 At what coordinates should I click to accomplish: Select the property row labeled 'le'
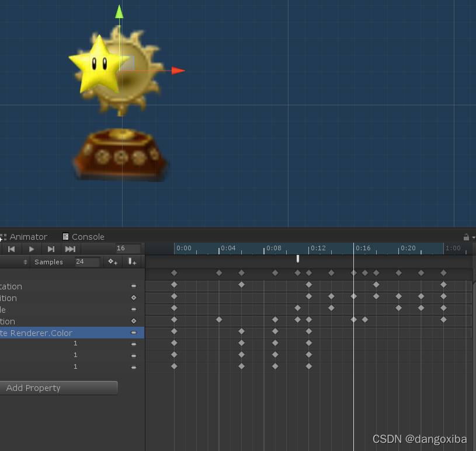click(x=72, y=310)
